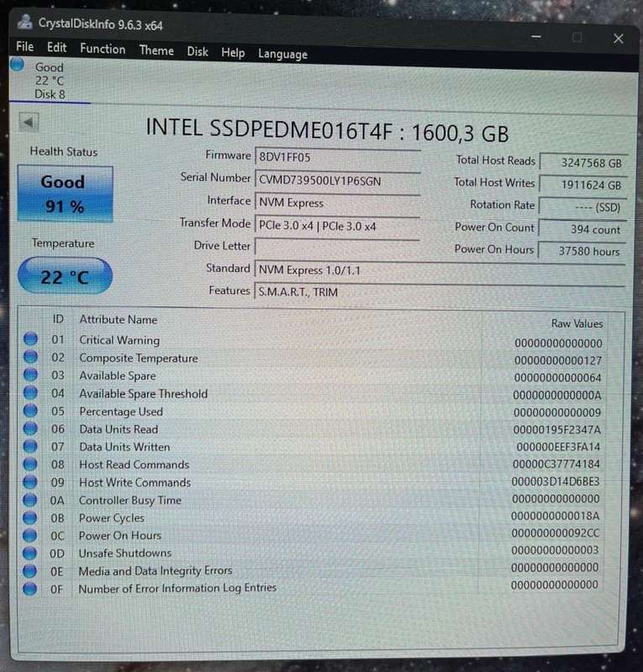Maximize the CrystalDiskInfo window

click(x=577, y=38)
